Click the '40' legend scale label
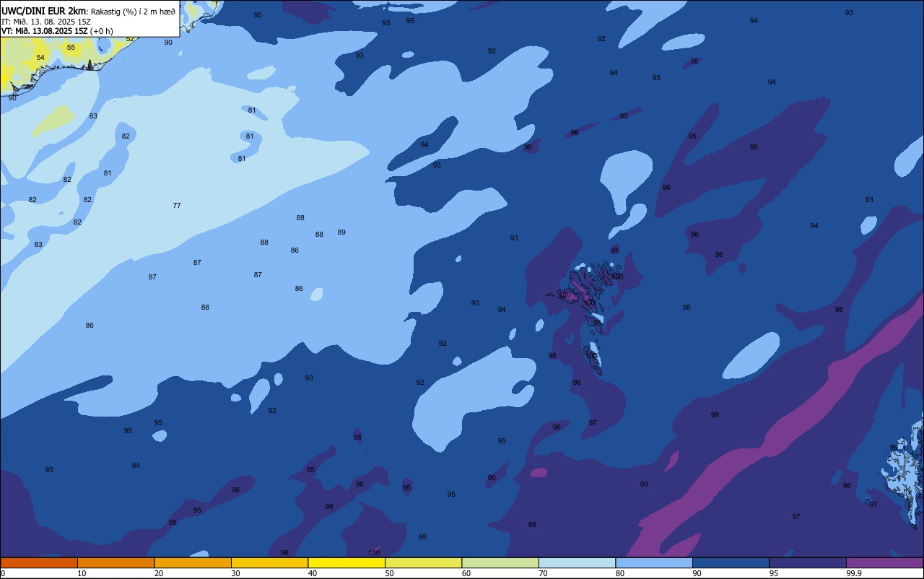The height and width of the screenshot is (579, 924). click(313, 573)
